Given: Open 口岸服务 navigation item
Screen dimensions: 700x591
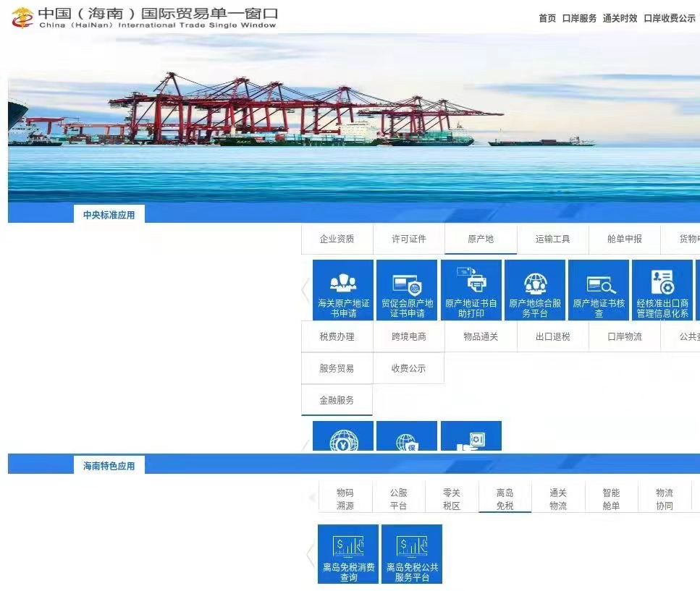Looking at the screenshot, I should (x=579, y=18).
